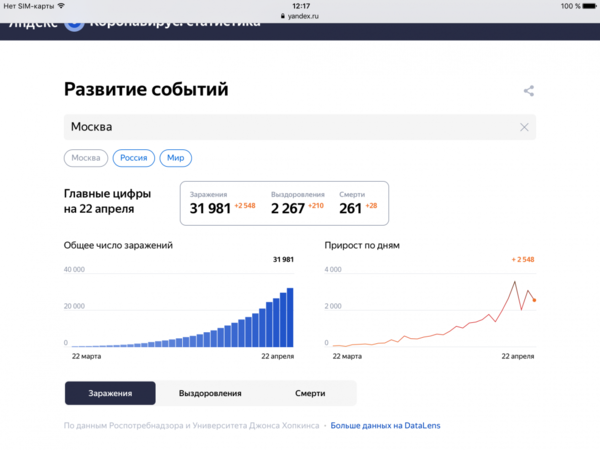This screenshot has height=450, width=600.
Task: Switch to the Заражения chart tab
Action: pos(110,393)
